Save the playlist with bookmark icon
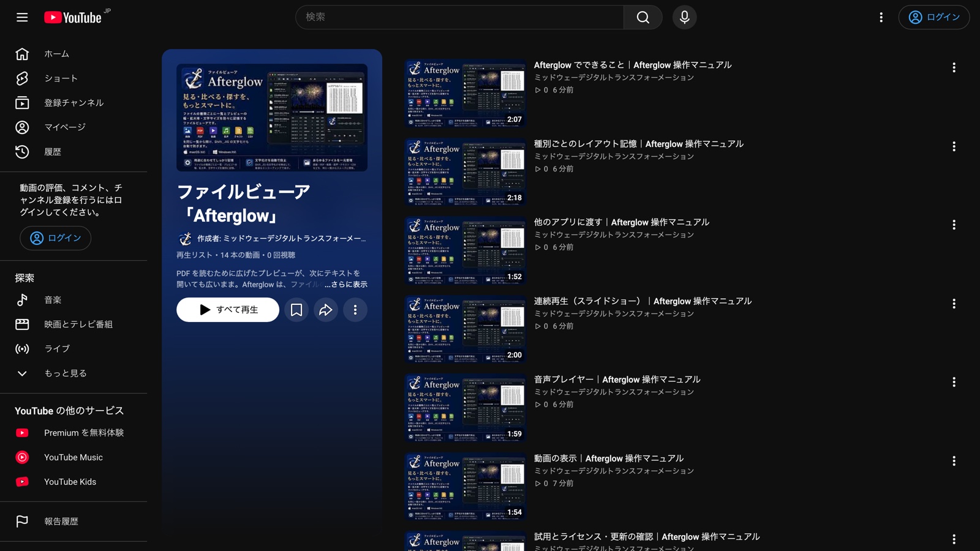The image size is (980, 551). [296, 310]
